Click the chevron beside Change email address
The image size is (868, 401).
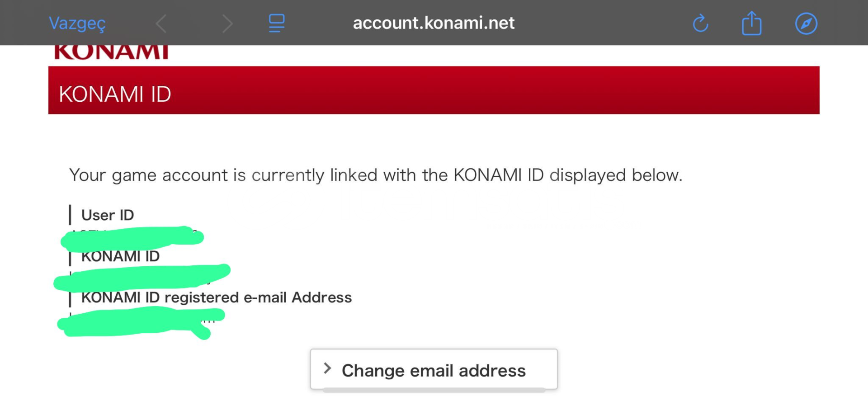pos(328,369)
